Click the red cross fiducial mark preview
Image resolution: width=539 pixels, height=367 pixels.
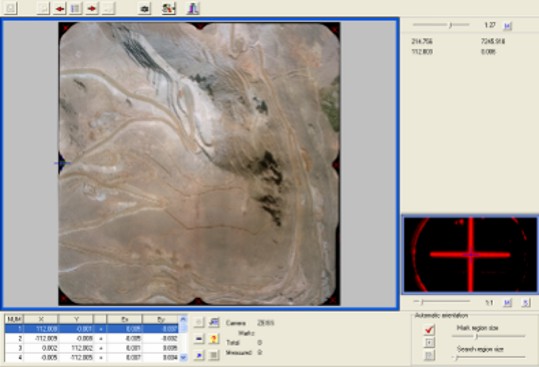tap(470, 255)
